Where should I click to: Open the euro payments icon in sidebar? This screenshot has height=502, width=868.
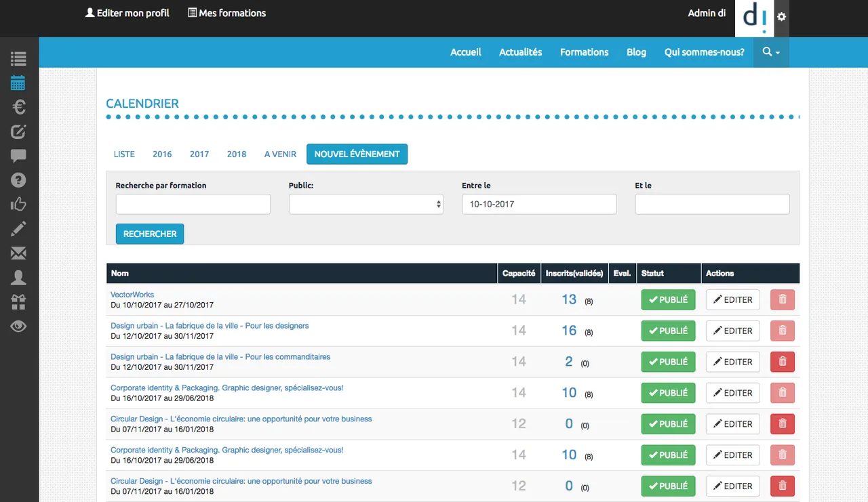[x=18, y=107]
